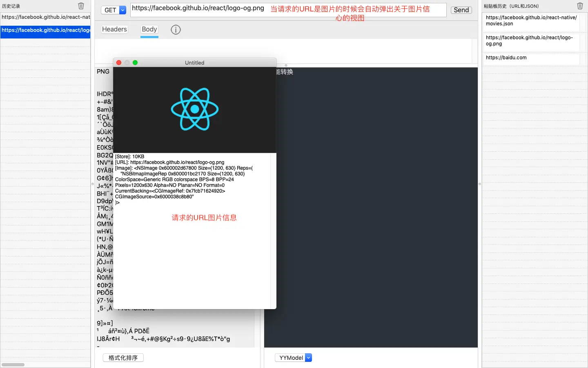
Task: Clear clipboard history with the right trash icon
Action: 580,6
